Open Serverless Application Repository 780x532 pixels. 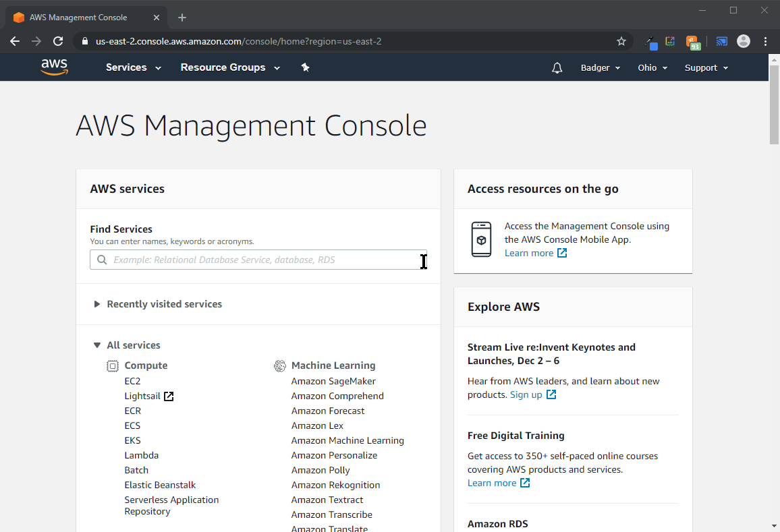coord(171,506)
